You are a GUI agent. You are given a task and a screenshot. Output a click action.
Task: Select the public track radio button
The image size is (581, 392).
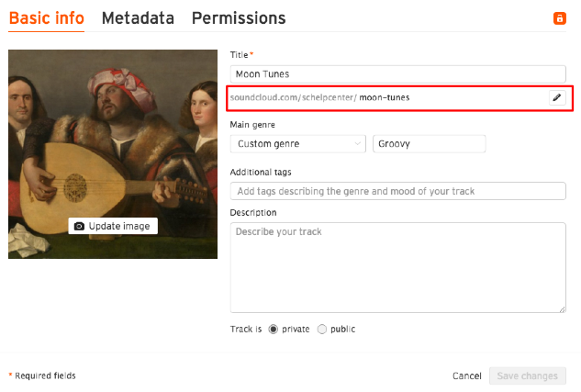tap(322, 329)
